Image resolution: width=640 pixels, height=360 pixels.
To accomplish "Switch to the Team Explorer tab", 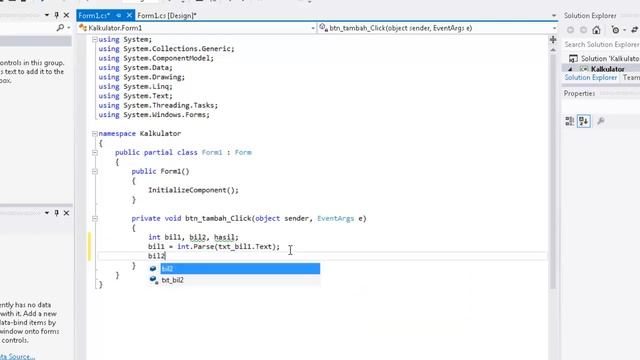I will [x=631, y=78].
